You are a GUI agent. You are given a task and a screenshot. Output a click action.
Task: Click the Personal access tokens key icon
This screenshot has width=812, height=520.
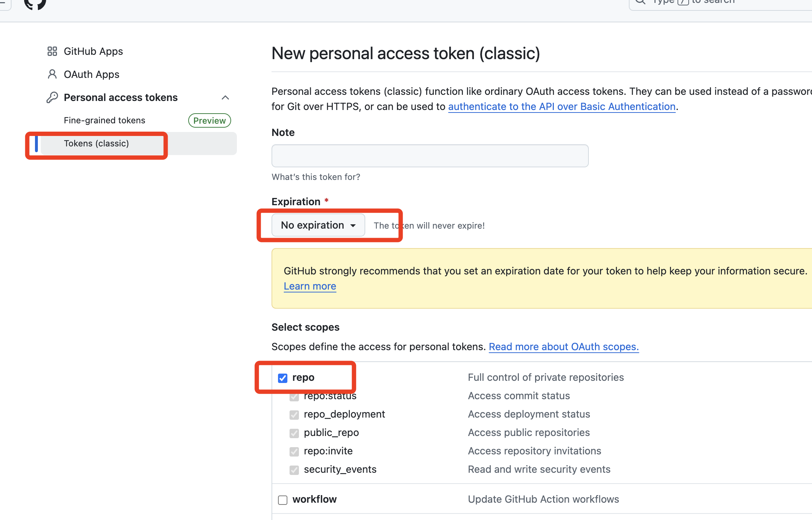[52, 97]
